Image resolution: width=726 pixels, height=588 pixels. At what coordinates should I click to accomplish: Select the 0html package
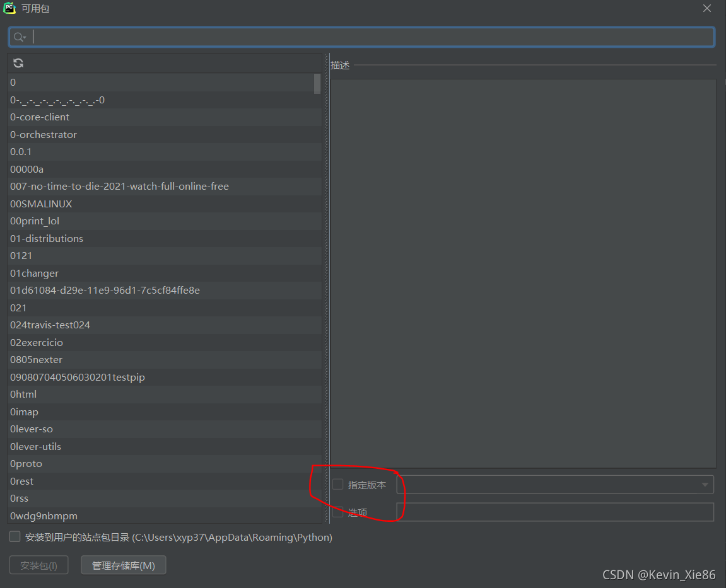coord(23,394)
